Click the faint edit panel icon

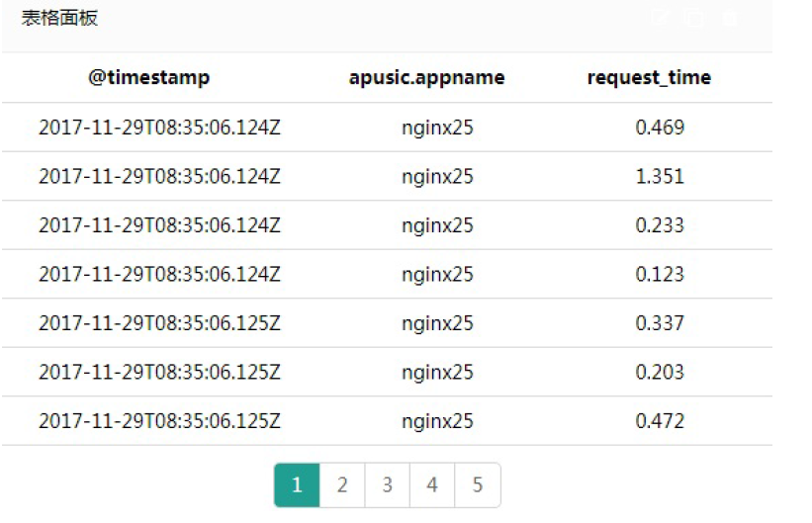coord(659,17)
